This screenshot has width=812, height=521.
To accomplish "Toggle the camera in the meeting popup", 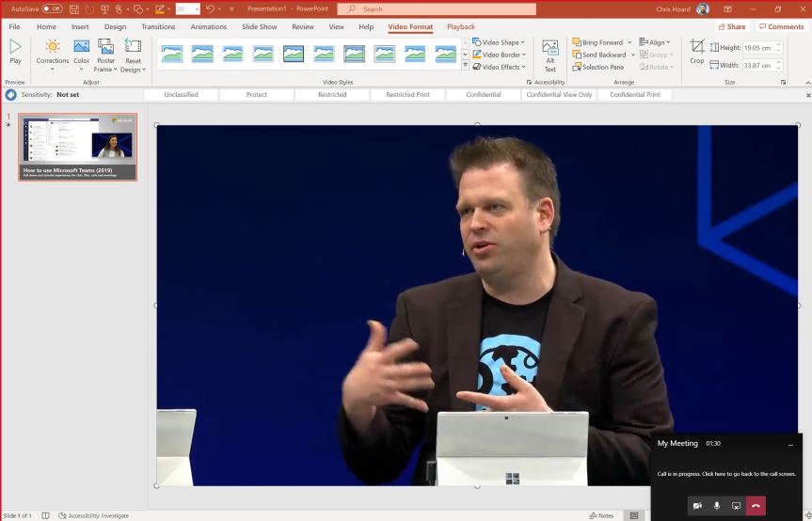I will [x=697, y=506].
